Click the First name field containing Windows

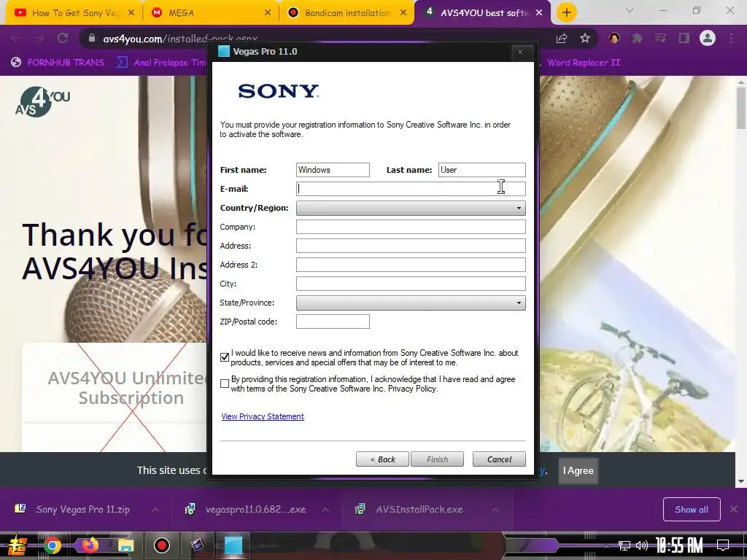coord(333,170)
